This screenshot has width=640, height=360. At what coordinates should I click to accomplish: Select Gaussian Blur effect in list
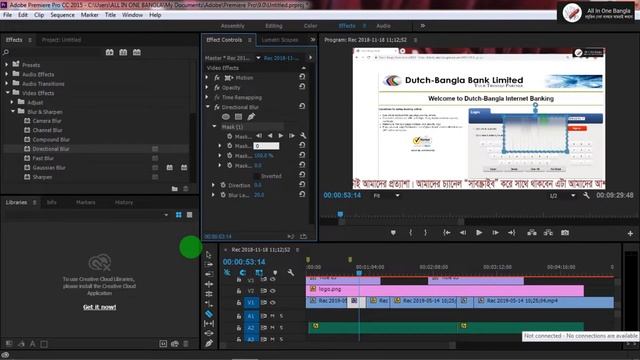49,167
